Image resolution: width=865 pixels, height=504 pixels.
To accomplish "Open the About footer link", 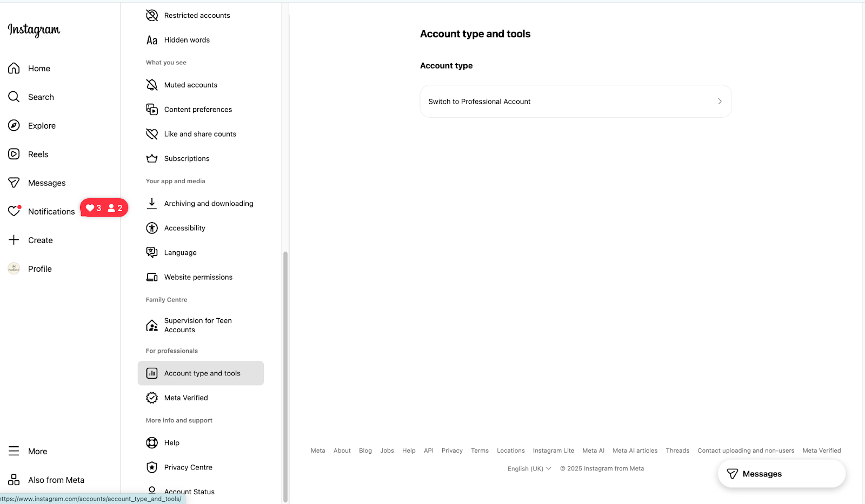I will [x=342, y=451].
